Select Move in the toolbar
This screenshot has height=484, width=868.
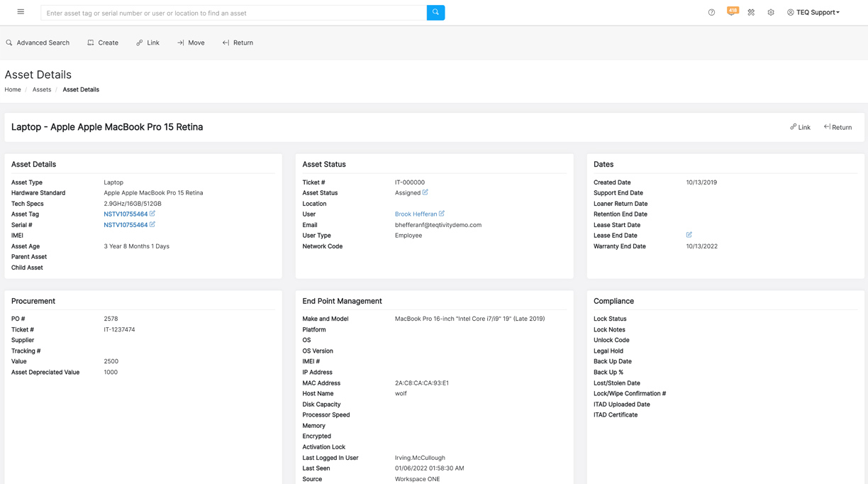pyautogui.click(x=191, y=43)
